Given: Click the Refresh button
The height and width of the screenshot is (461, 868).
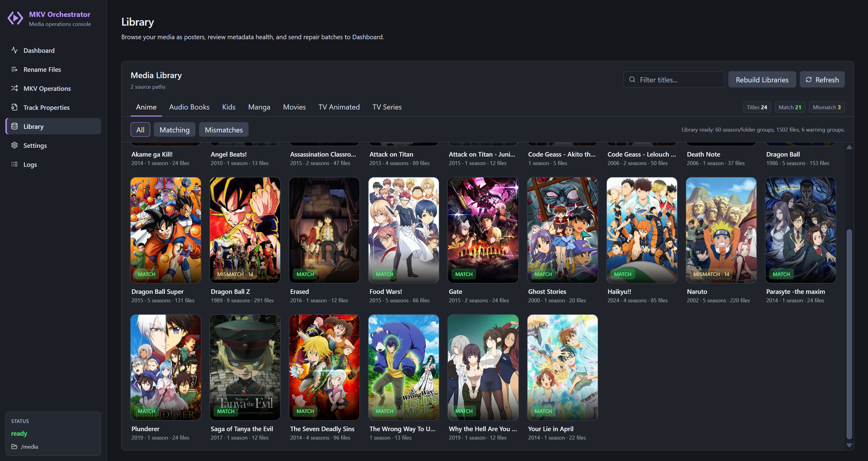Looking at the screenshot, I should (822, 80).
